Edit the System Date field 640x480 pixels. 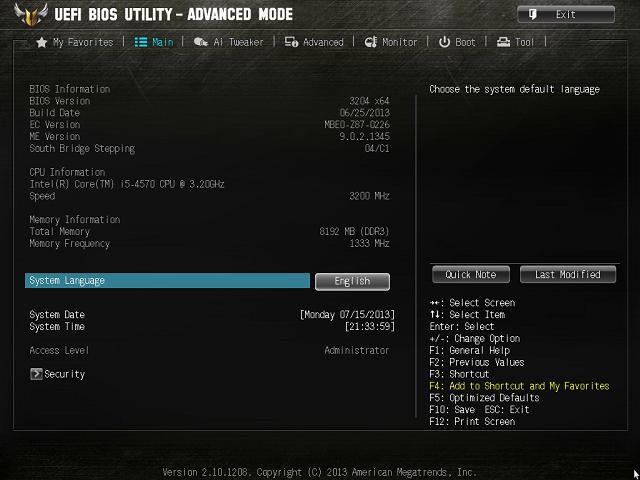tap(347, 315)
